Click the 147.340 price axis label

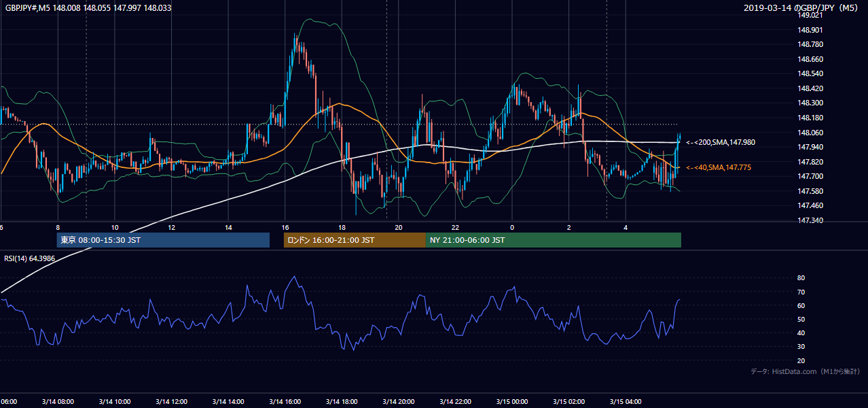click(811, 220)
